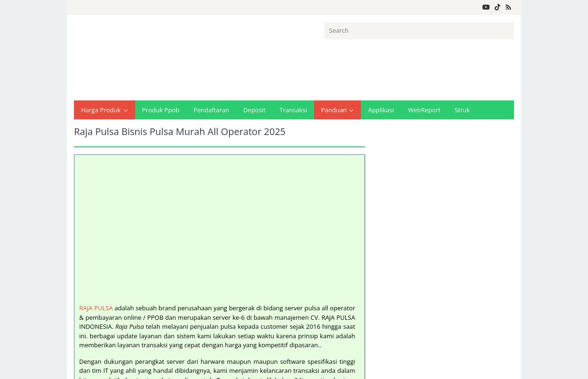Open WebReport from the navigation bar
The width and height of the screenshot is (588, 379).
pyautogui.click(x=424, y=110)
